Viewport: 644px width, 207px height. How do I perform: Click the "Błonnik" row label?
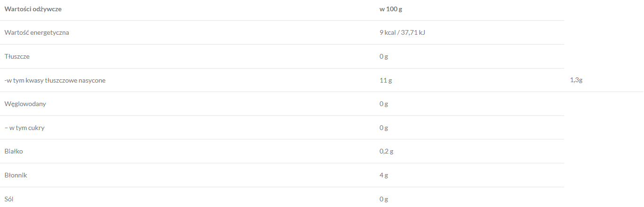[16, 175]
